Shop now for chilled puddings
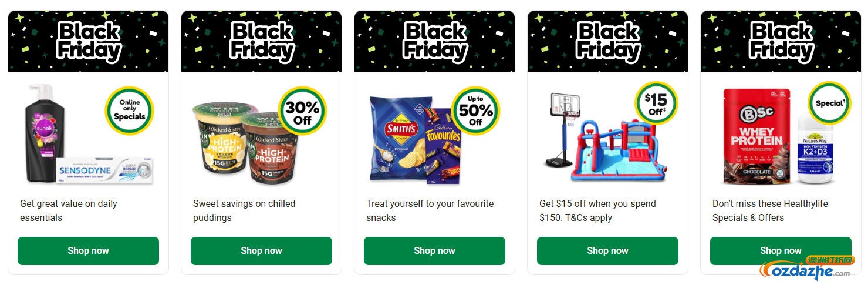The height and width of the screenshot is (288, 868). tap(261, 250)
